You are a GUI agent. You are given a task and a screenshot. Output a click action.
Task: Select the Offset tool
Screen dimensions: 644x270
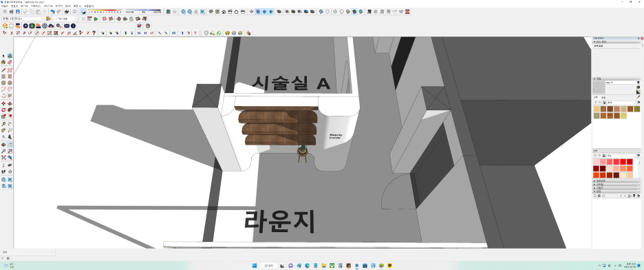click(x=10, y=116)
